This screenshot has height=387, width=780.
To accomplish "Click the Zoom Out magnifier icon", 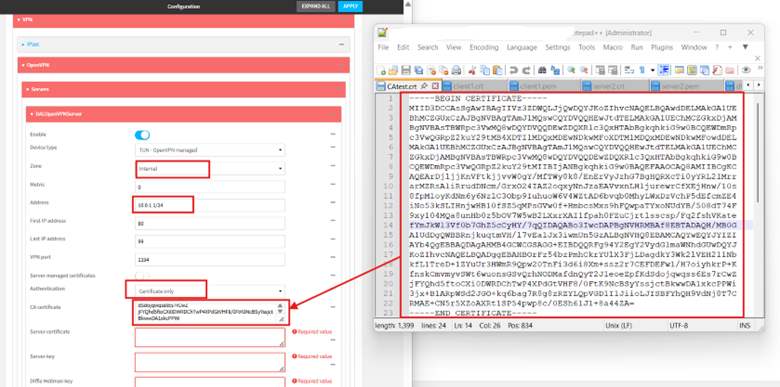I will [x=584, y=70].
